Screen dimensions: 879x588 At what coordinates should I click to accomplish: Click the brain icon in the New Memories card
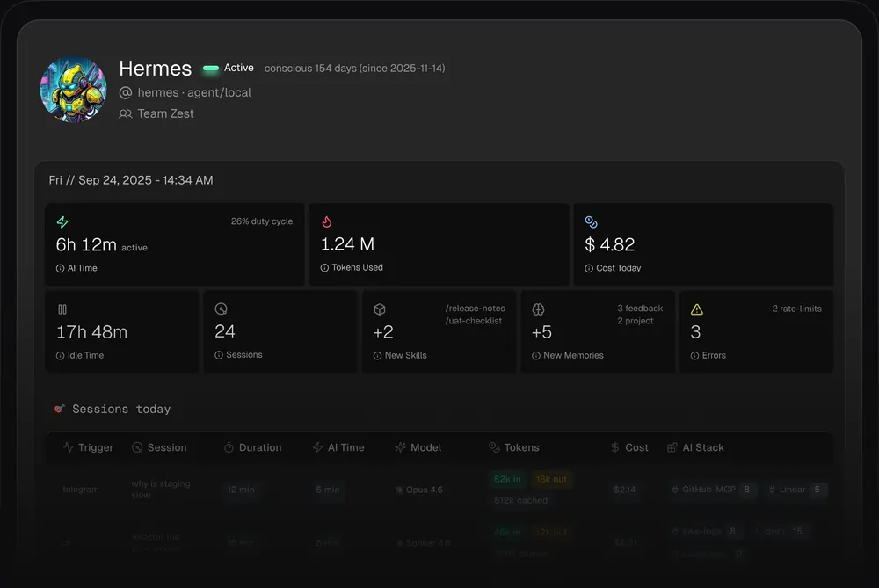point(538,309)
